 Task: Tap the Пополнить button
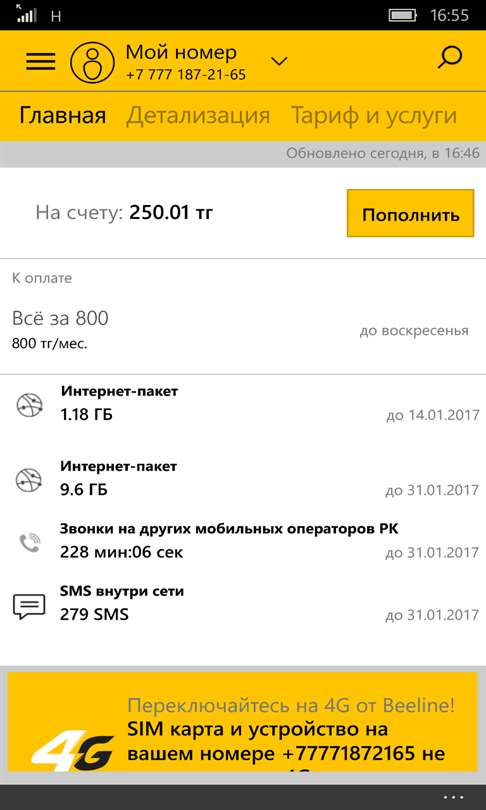pyautogui.click(x=411, y=213)
